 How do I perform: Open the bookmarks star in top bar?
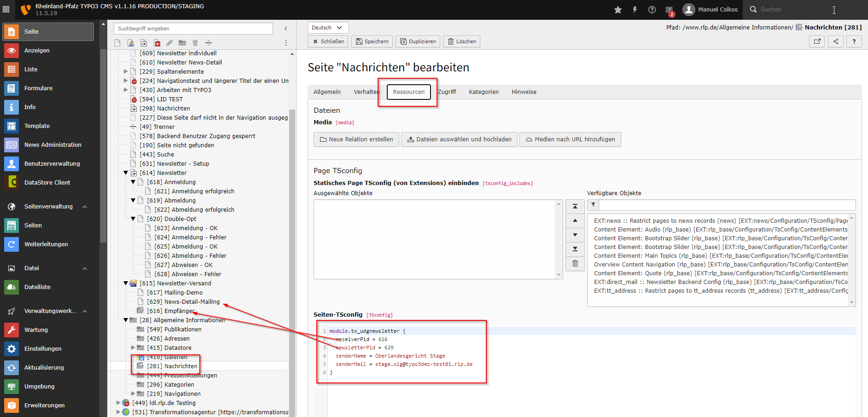pos(618,10)
